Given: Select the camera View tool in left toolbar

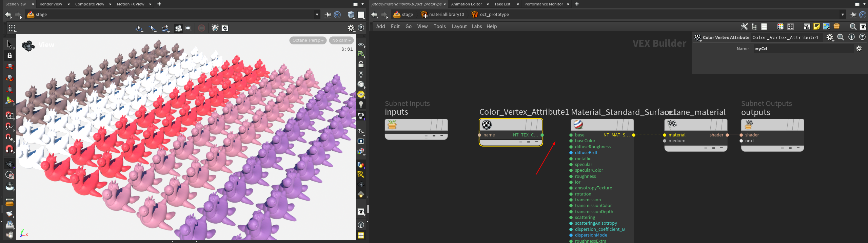Looking at the screenshot, I should pyautogui.click(x=9, y=164).
